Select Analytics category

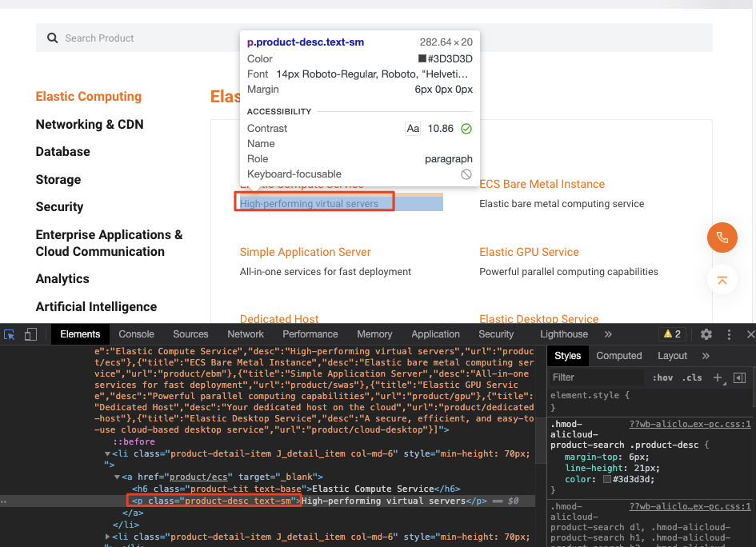coord(62,279)
